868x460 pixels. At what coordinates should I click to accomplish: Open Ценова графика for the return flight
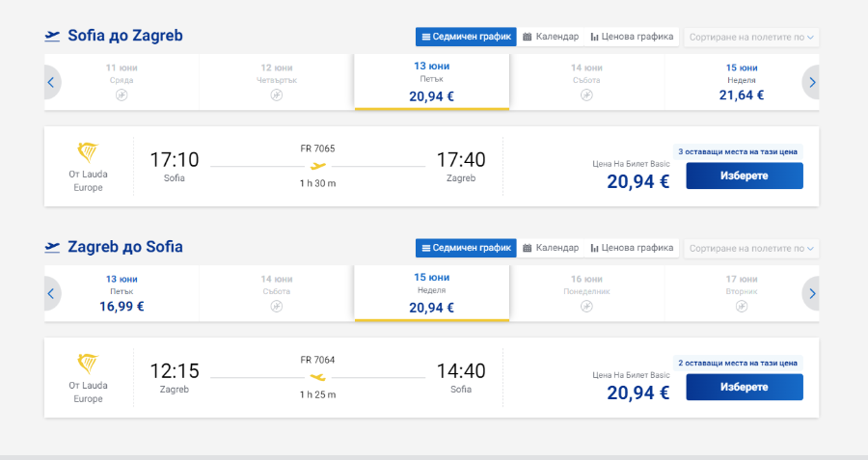point(632,248)
